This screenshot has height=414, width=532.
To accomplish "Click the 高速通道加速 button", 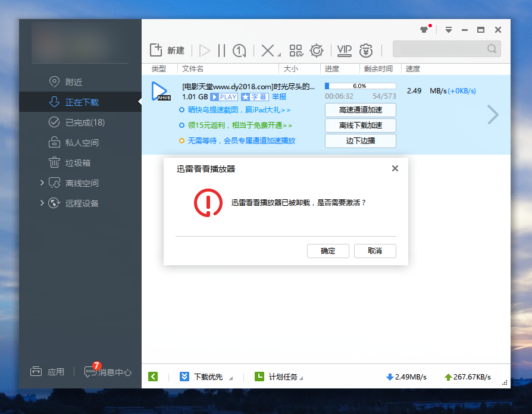I will click(x=361, y=110).
